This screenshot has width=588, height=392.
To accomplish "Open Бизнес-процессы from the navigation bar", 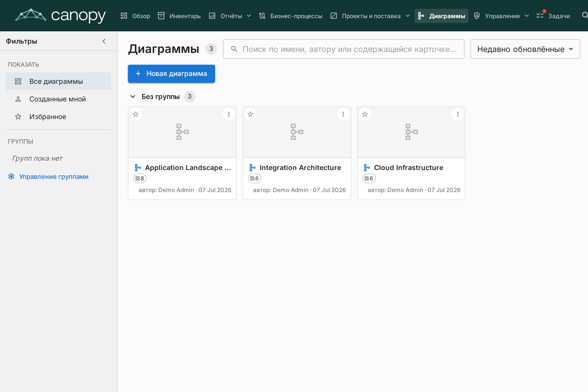I will click(291, 16).
